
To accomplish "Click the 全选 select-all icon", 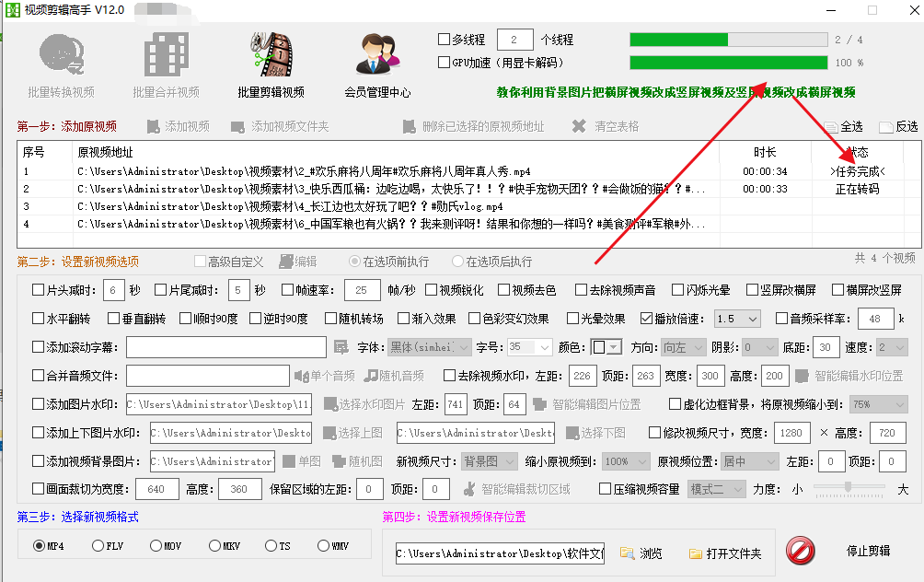I will (x=831, y=127).
